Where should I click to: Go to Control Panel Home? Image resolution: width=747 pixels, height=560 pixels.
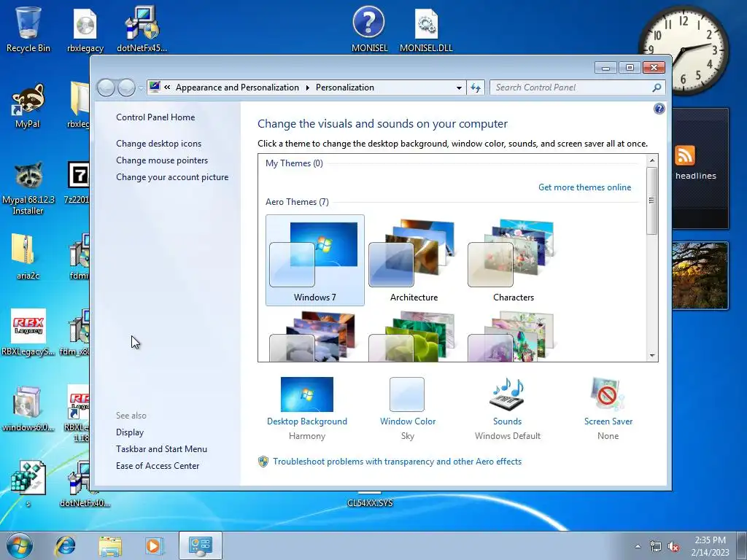tap(155, 117)
